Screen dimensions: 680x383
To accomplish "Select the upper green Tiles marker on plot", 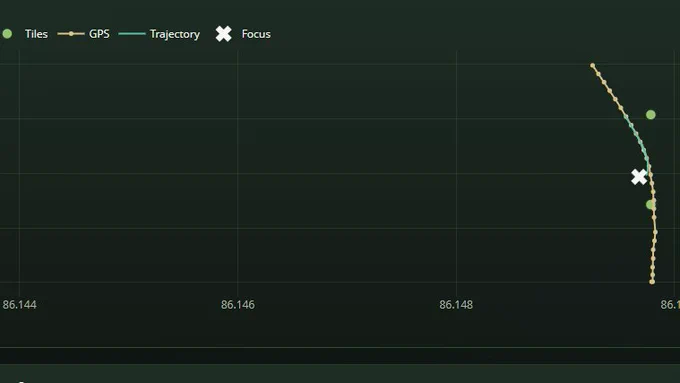I will [651, 115].
